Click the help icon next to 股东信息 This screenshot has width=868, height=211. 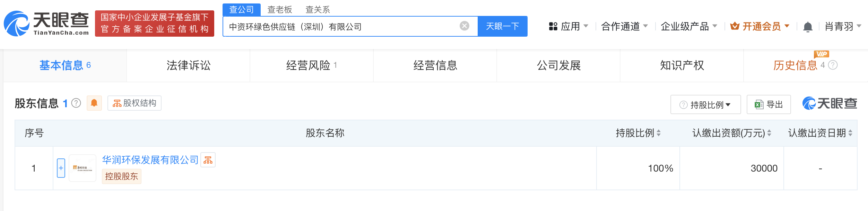pos(76,103)
